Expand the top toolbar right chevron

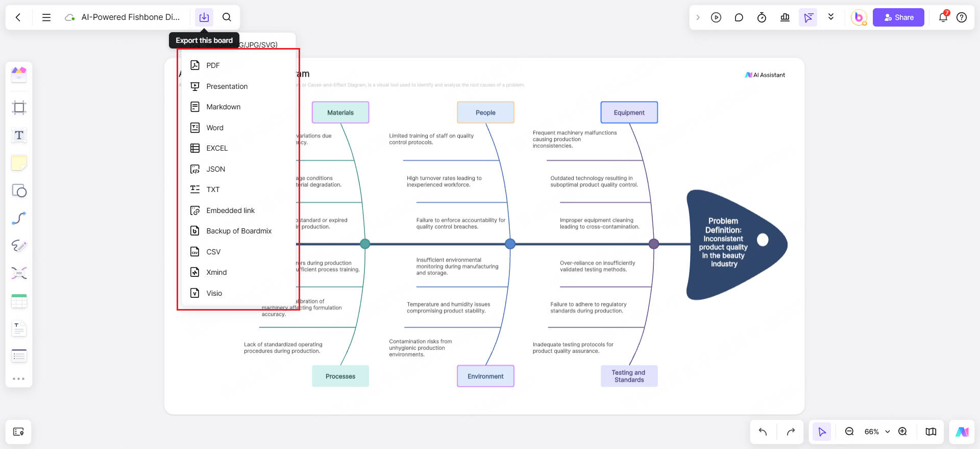pos(698,17)
